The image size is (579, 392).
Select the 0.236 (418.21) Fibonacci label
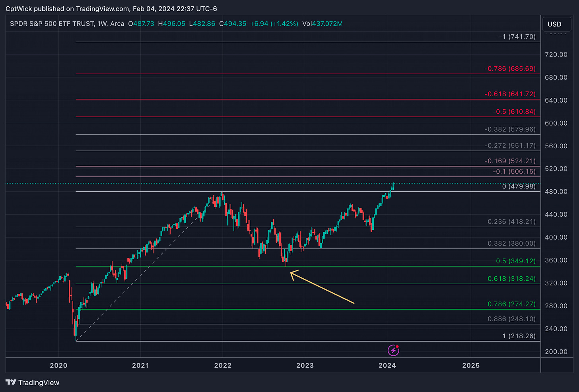pos(512,221)
